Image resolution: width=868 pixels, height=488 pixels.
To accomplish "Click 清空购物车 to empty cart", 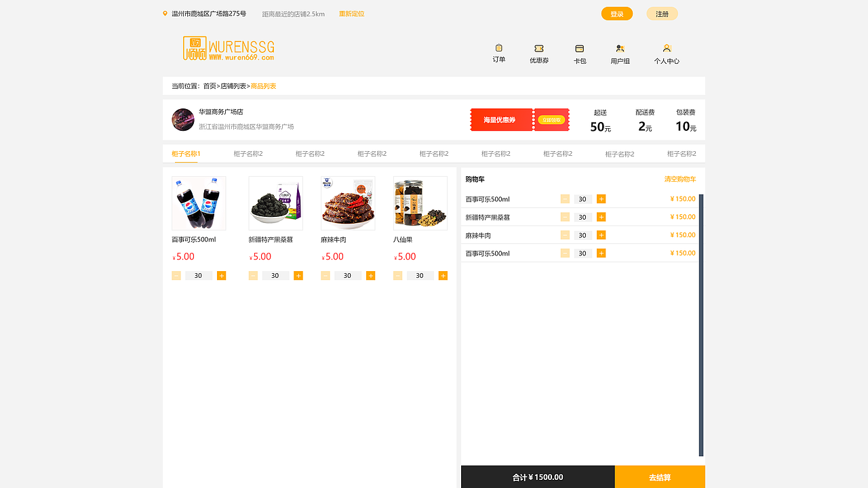I will (x=680, y=179).
